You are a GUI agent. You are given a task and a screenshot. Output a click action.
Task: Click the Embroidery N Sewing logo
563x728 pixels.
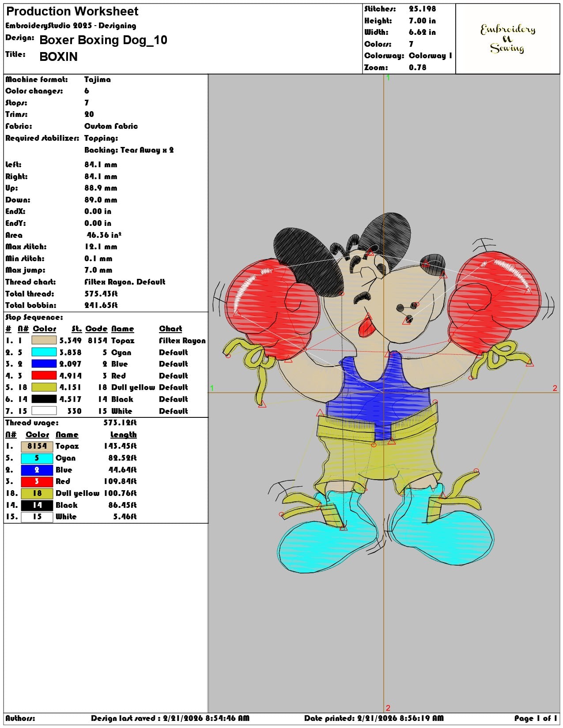point(508,38)
